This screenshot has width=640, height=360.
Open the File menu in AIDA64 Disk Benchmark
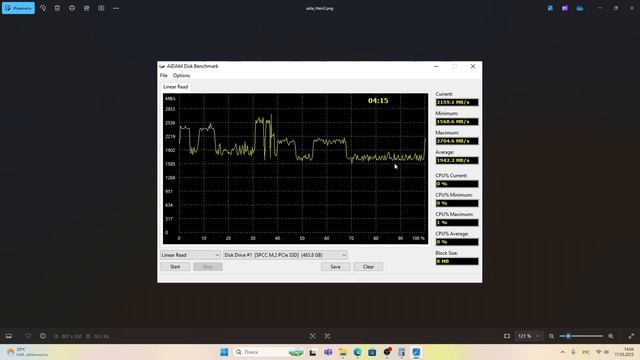click(x=164, y=76)
